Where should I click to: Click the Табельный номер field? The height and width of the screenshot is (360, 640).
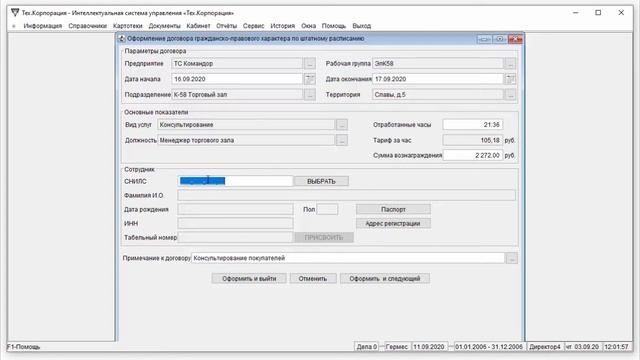[236, 238]
